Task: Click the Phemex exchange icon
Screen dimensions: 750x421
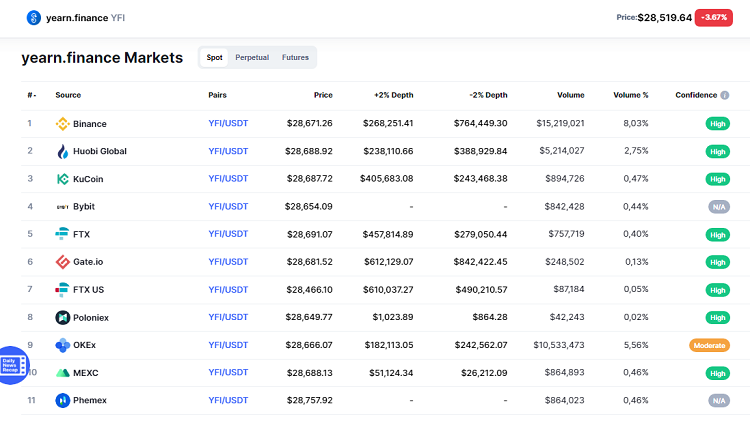Action: pyautogui.click(x=62, y=400)
